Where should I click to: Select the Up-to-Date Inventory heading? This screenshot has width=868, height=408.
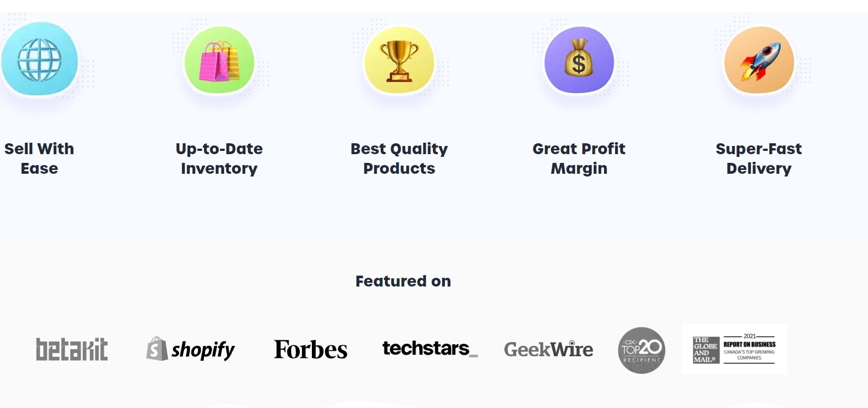[219, 159]
